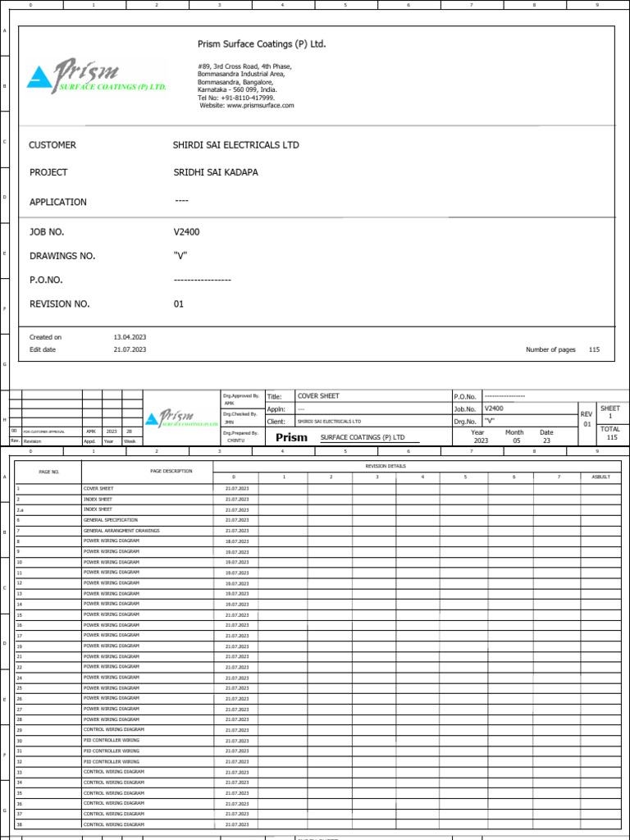Select 'Month 05' in the title block

pyautogui.click(x=515, y=436)
